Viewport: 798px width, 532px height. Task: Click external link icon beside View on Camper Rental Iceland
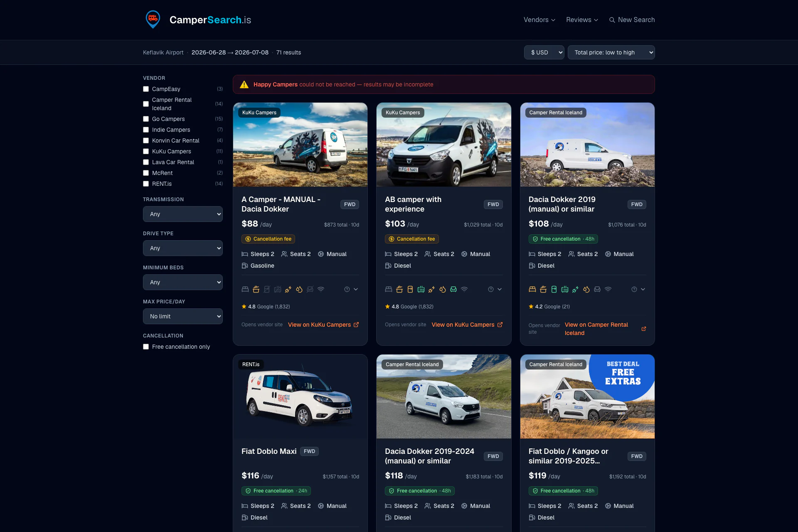pyautogui.click(x=644, y=329)
